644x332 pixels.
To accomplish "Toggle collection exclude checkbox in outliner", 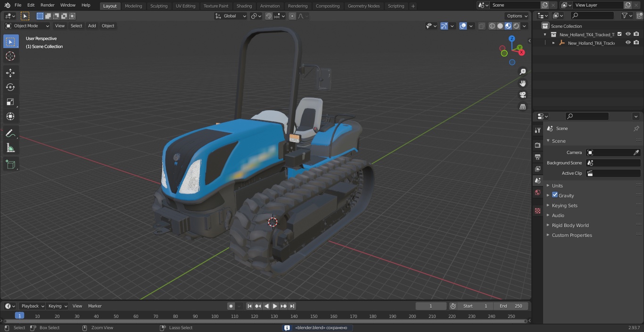I will 619,34.
